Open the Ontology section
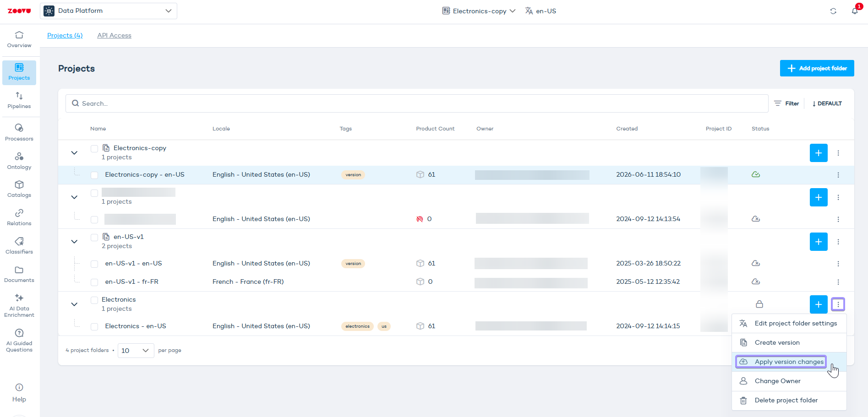This screenshot has height=417, width=868. pos(19,161)
